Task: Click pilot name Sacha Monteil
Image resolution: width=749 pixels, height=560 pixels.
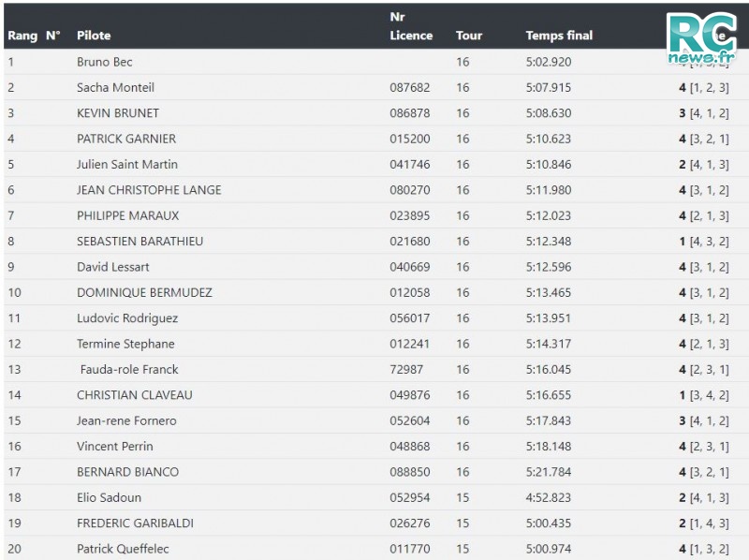Action: (115, 87)
